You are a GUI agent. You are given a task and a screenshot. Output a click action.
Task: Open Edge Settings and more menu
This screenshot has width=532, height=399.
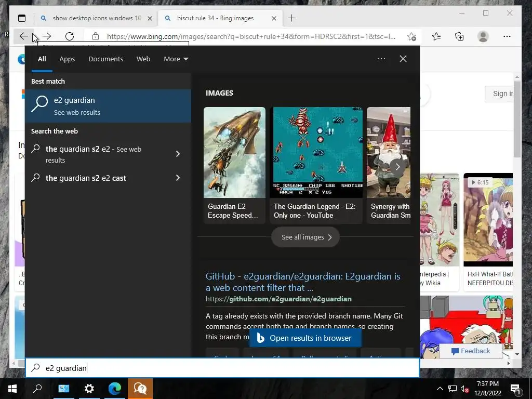coord(507,36)
